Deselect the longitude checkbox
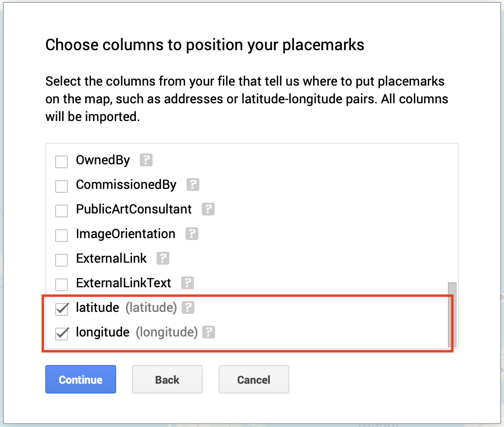 coord(62,334)
